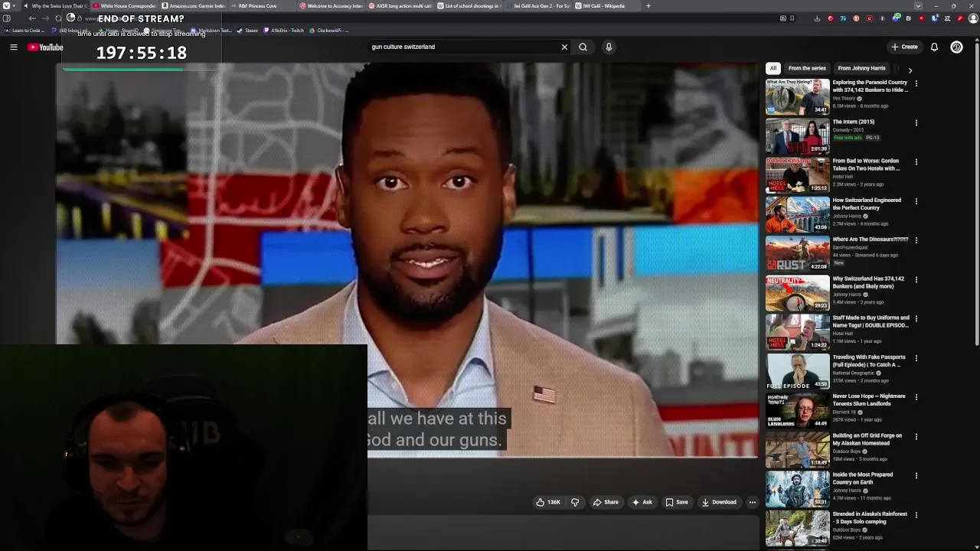The height and width of the screenshot is (551, 980).
Task: Open Never Lose Hope Nightmare Tenants thumbnail
Action: [x=797, y=410]
